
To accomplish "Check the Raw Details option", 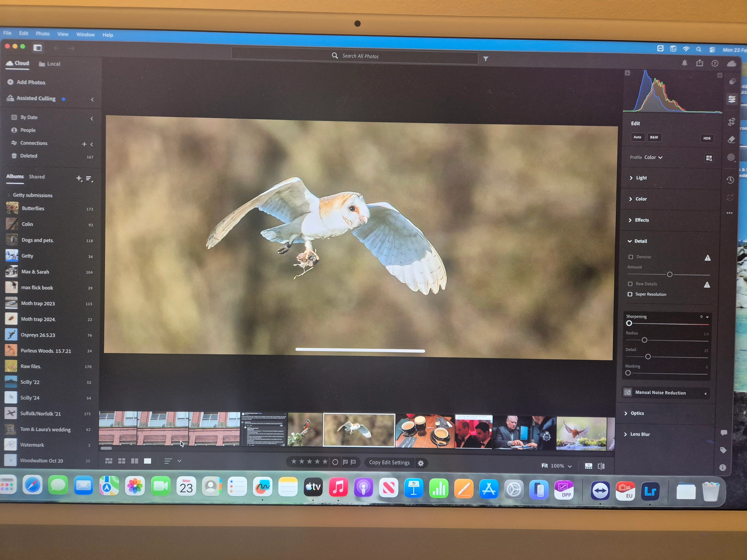I will (630, 284).
